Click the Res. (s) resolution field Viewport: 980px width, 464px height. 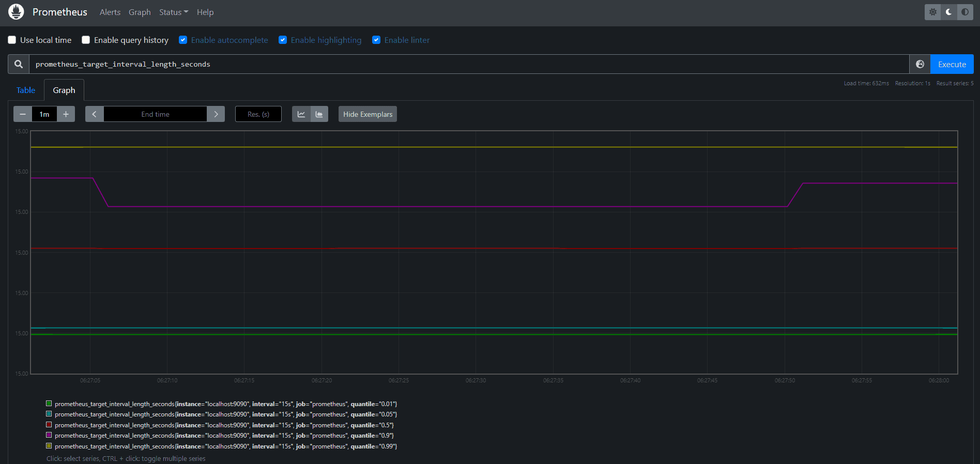tap(258, 114)
